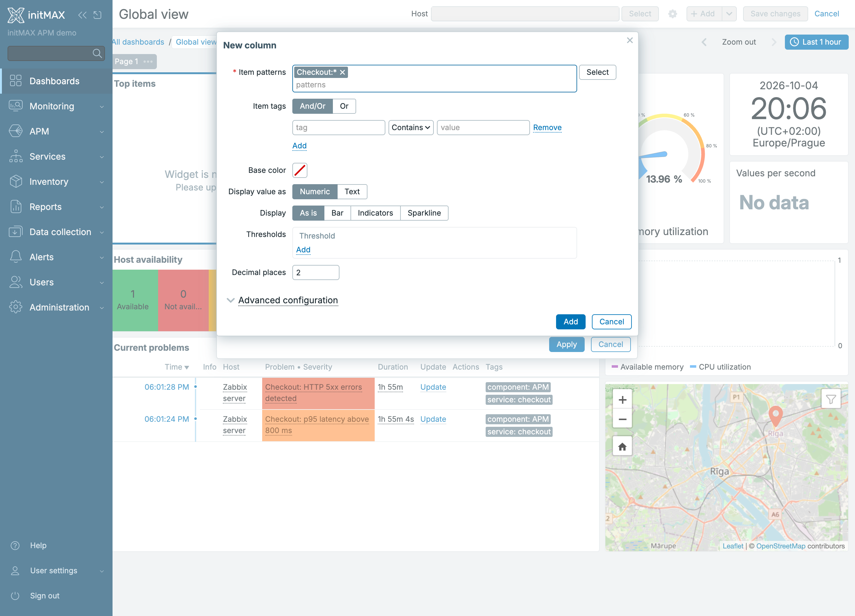The image size is (855, 616).
Task: Click the sidebar search magnifier icon
Action: point(97,53)
